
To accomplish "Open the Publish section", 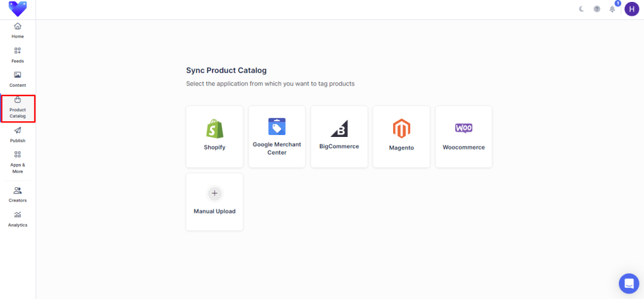I will [18, 134].
